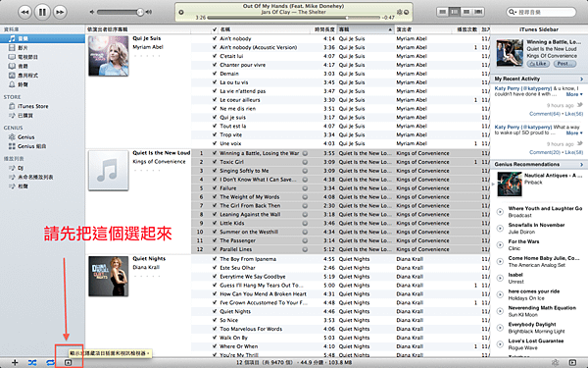The width and height of the screenshot is (588, 368).
Task: Switch to plain song list view
Action: pos(443,12)
